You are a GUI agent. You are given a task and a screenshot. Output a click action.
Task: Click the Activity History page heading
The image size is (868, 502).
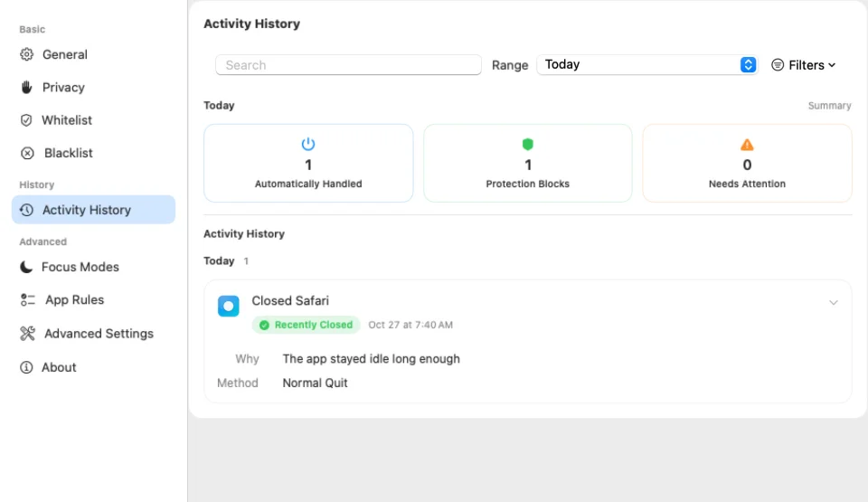[x=252, y=24]
